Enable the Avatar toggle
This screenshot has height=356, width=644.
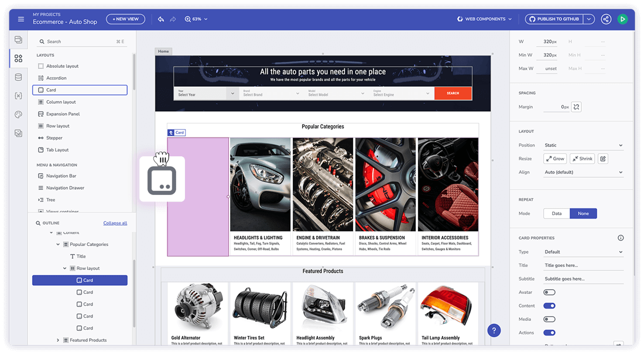point(549,292)
